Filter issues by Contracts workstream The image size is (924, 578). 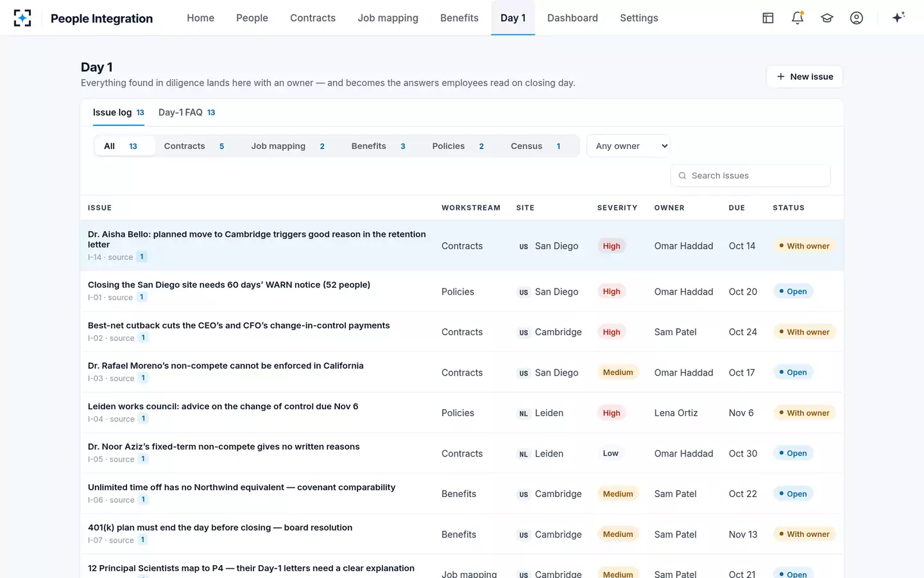pyautogui.click(x=194, y=146)
